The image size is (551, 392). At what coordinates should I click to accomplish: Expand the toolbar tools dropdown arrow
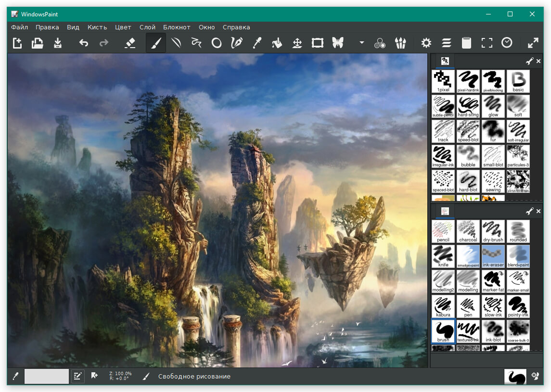361,43
